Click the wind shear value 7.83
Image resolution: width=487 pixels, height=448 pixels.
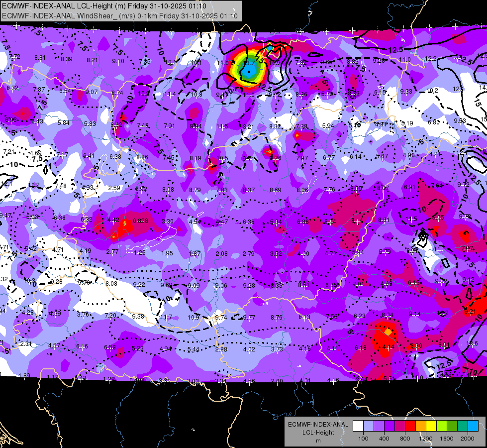pyautogui.click(x=222, y=190)
